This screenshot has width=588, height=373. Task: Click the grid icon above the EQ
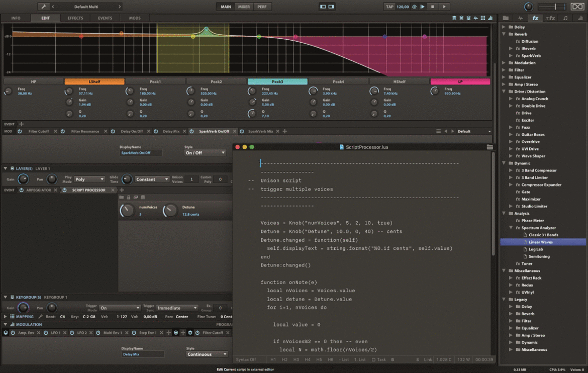click(482, 18)
